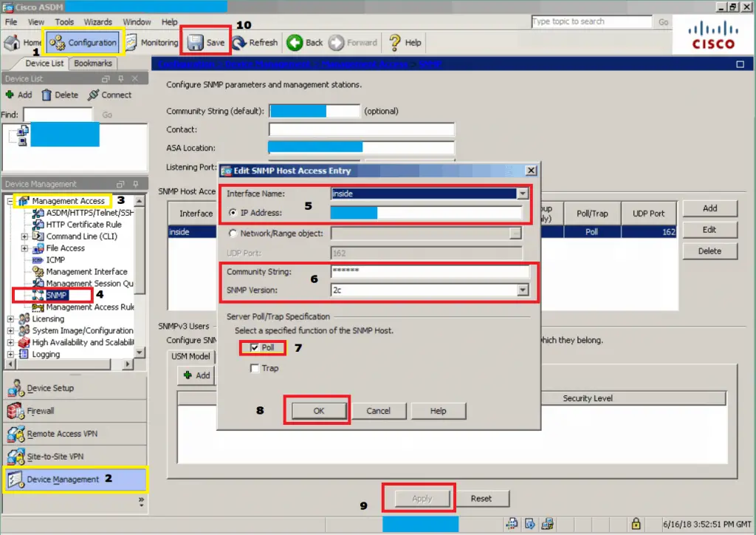Switch to the Bookmarks tab
This screenshot has height=535, width=756.
[93, 64]
